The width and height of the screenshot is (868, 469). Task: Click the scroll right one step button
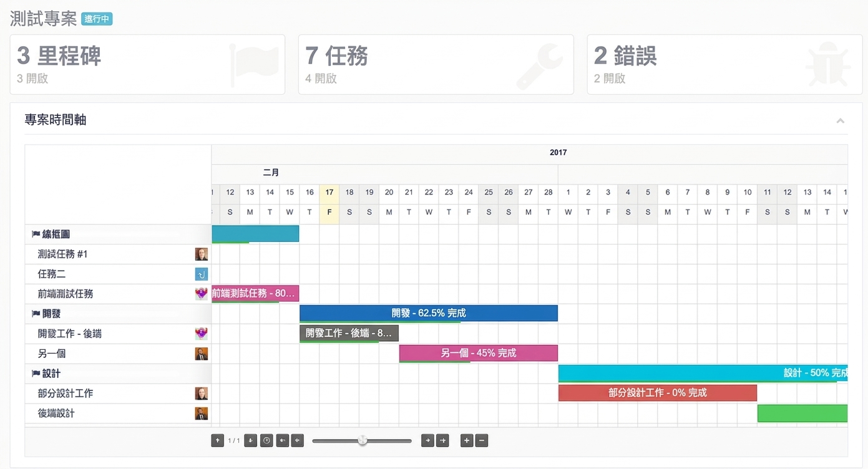coord(427,441)
